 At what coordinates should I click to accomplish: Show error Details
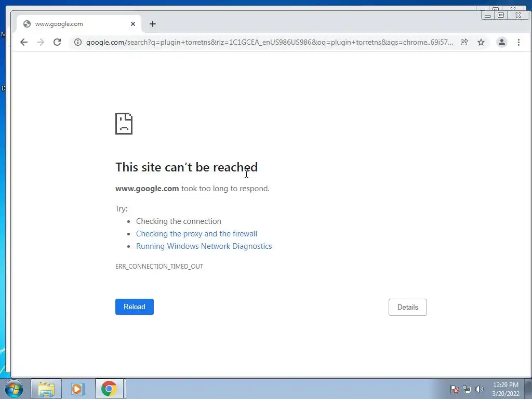tap(407, 307)
